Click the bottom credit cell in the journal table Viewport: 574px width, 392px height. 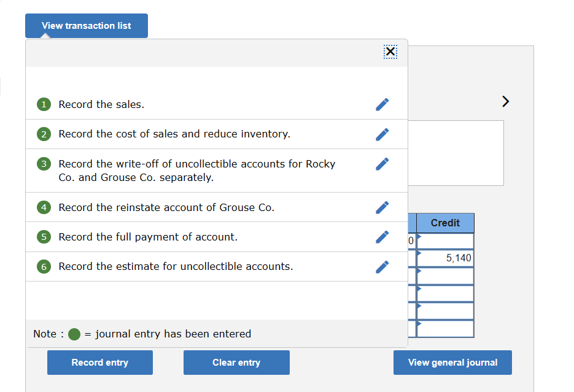coord(445,329)
